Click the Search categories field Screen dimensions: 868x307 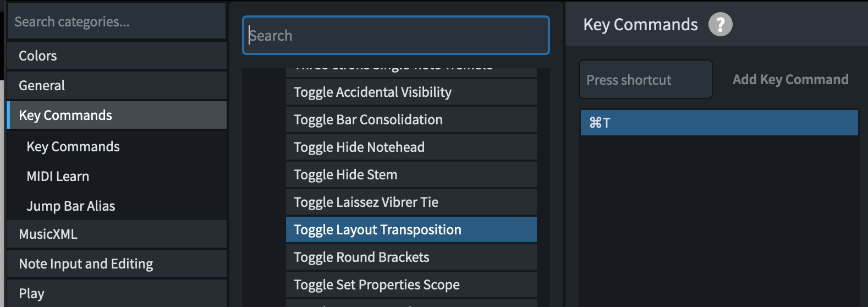(116, 22)
